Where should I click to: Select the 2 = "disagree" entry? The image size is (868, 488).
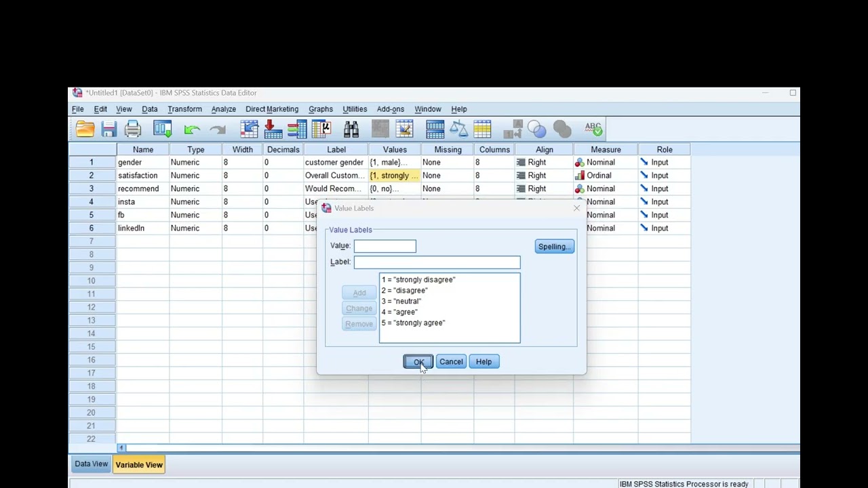405,291
